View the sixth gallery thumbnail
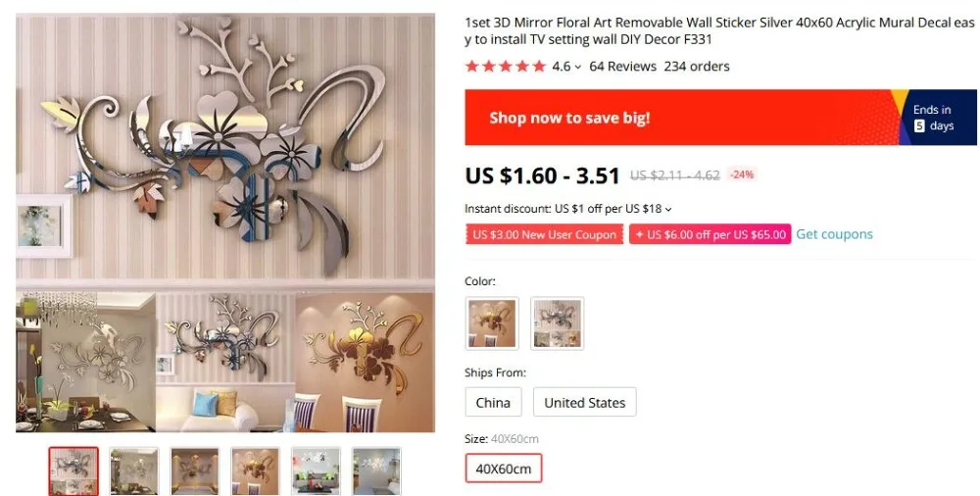The height and width of the screenshot is (496, 980). (x=376, y=471)
